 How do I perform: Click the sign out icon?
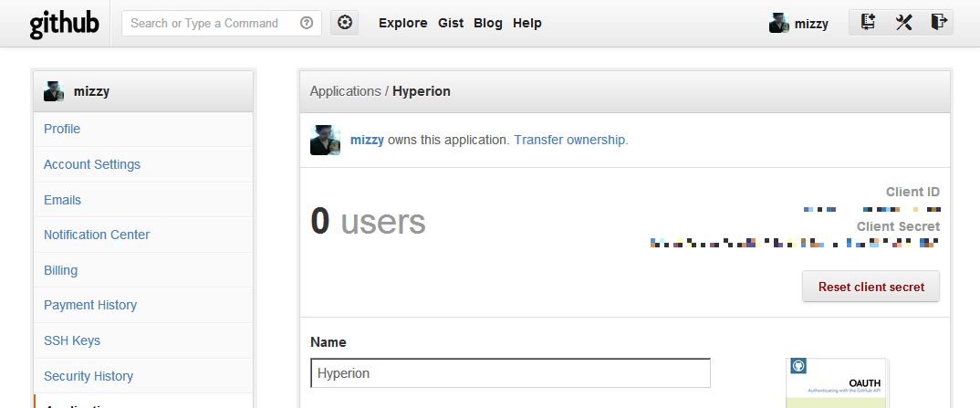point(938,23)
